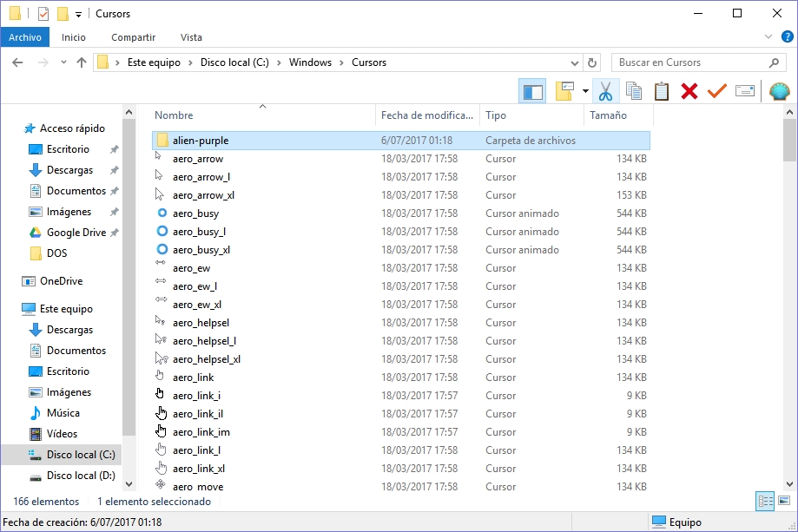Screen dimensions: 798x532
Task: Click the Paste clipboard toolbar icon
Action: click(661, 91)
